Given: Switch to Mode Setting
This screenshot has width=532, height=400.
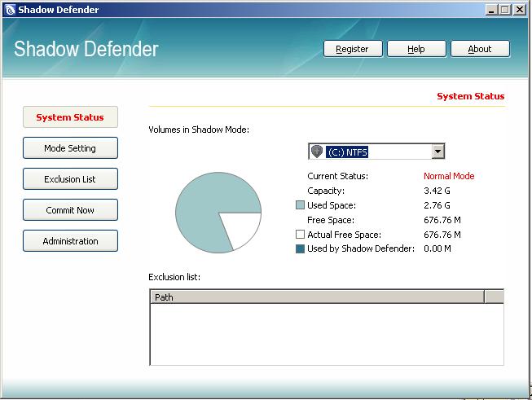Looking at the screenshot, I should click(70, 148).
